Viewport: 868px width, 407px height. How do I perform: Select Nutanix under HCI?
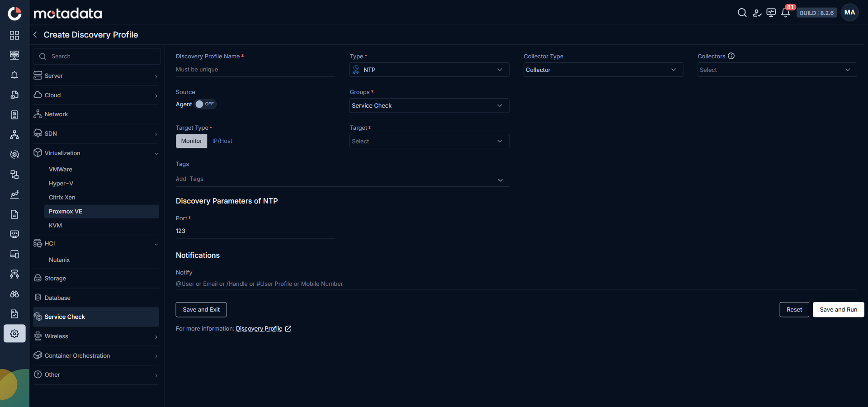click(59, 260)
